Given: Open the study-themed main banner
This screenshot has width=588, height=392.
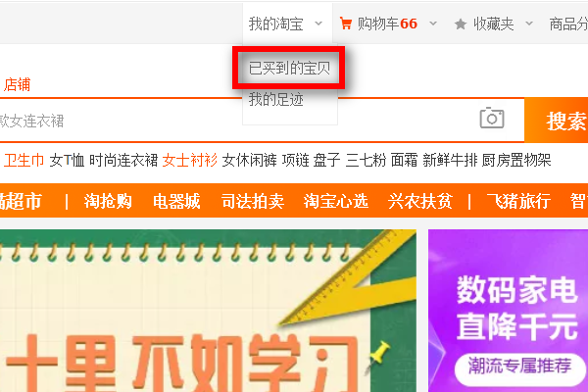Looking at the screenshot, I should [x=208, y=311].
